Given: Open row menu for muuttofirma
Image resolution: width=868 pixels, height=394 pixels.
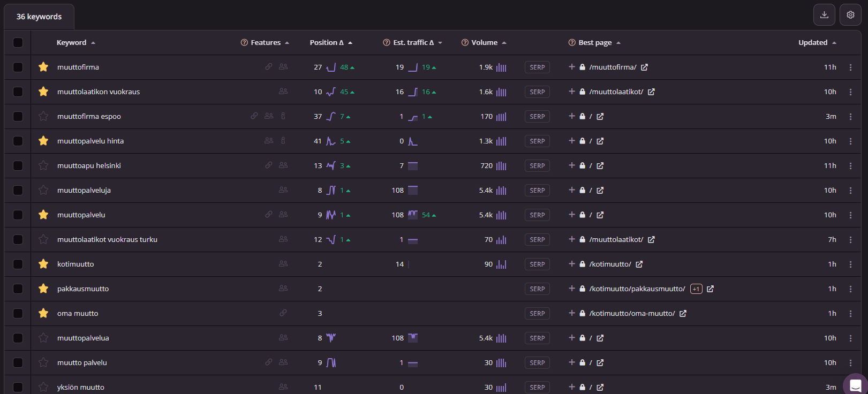Looking at the screenshot, I should tap(850, 67).
